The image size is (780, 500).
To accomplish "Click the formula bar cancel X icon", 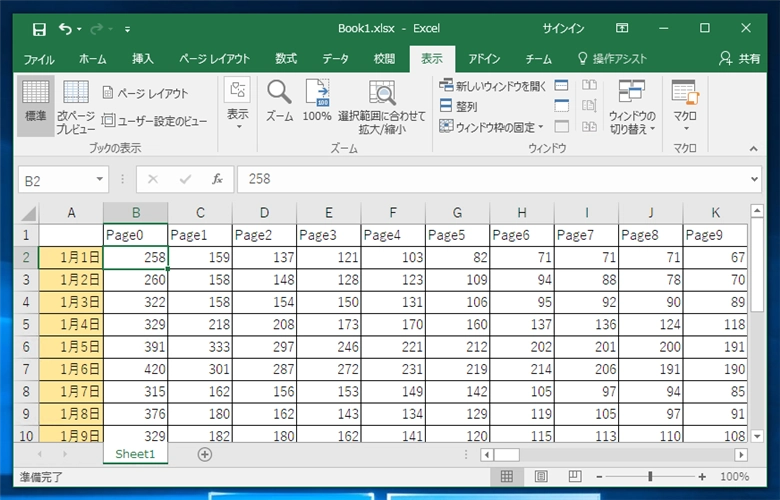I will (153, 179).
